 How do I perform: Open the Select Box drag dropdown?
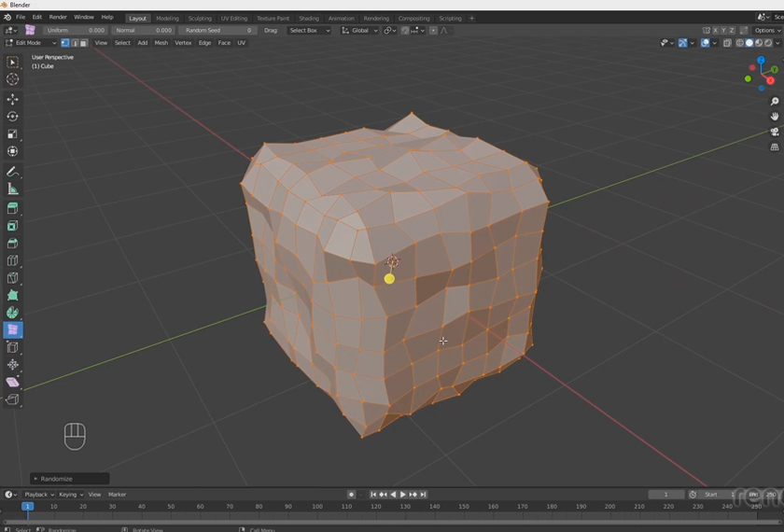point(309,31)
